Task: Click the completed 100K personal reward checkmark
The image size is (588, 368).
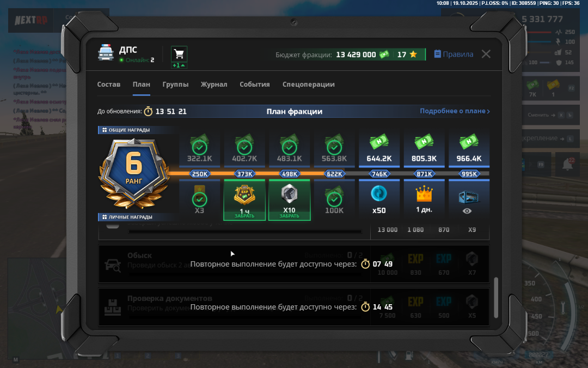Action: (x=334, y=198)
